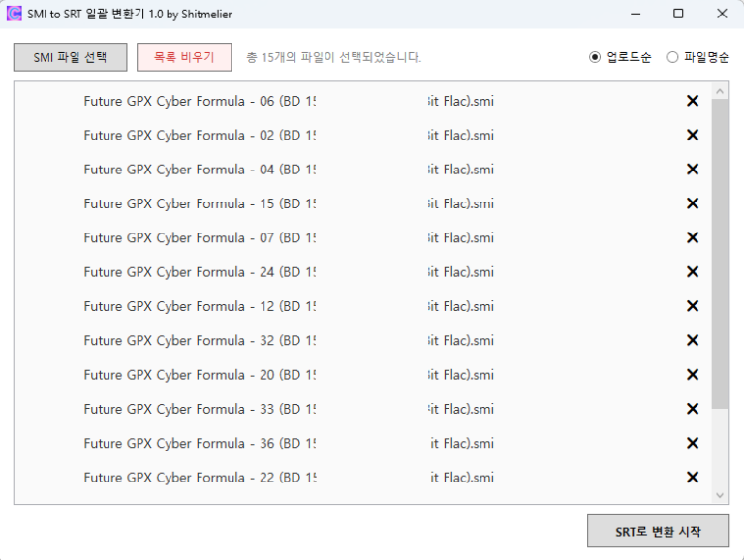The height and width of the screenshot is (560, 744).
Task: Remove the Cyber Formula - 07 file entry
Action: (x=693, y=237)
